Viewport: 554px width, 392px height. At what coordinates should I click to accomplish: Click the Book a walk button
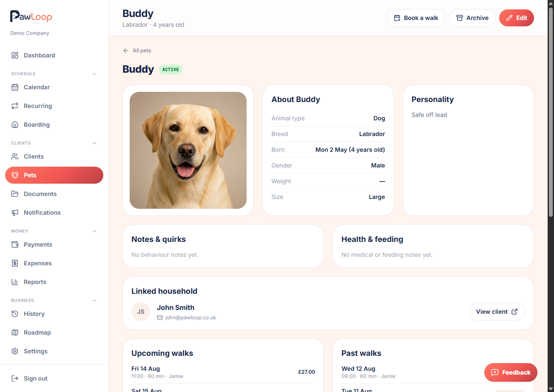[416, 18]
